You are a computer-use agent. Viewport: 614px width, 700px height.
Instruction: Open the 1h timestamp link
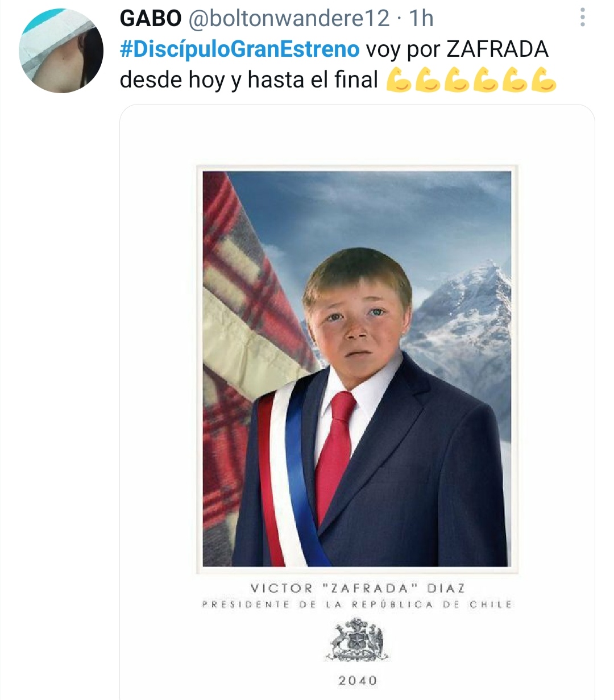[421, 18]
